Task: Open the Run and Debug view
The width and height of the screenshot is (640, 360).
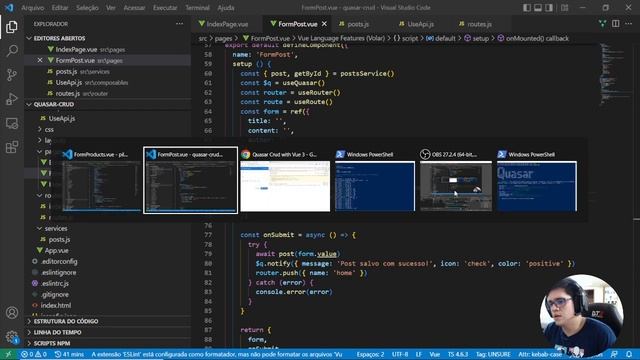Action: pos(12,99)
